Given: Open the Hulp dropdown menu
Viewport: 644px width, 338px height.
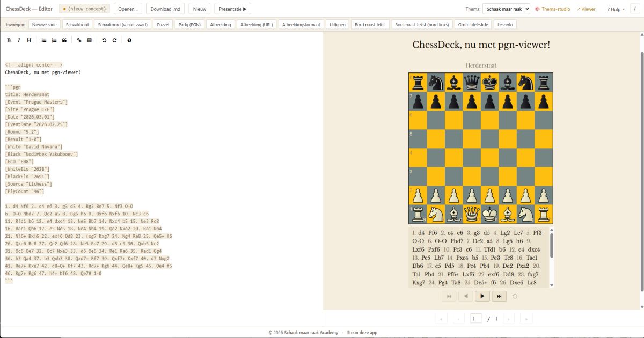Looking at the screenshot, I should pyautogui.click(x=616, y=9).
